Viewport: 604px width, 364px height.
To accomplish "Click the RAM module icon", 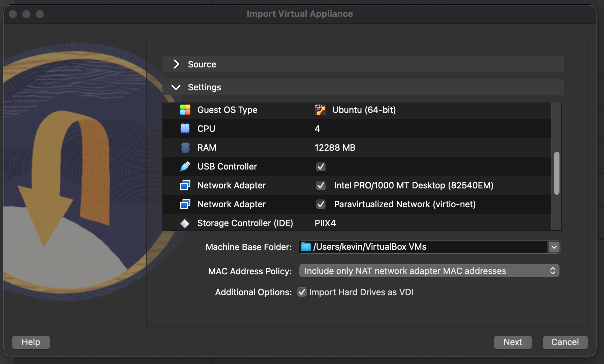I will click(185, 148).
